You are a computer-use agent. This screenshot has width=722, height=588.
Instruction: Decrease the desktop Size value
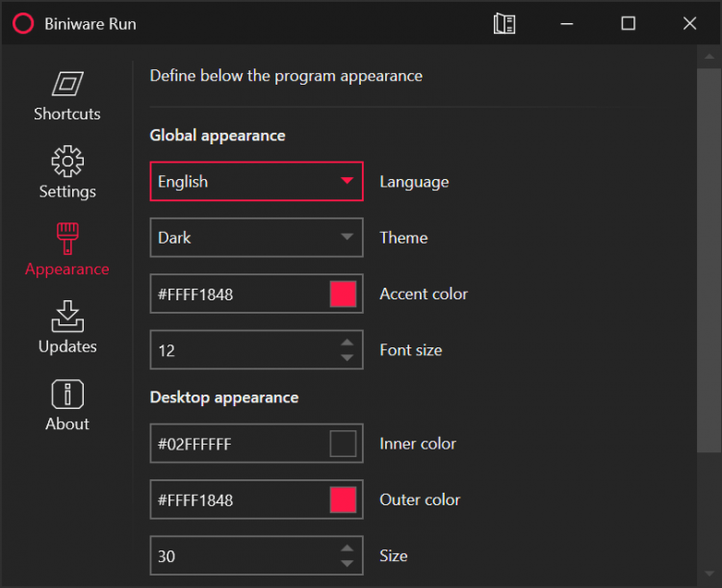348,564
